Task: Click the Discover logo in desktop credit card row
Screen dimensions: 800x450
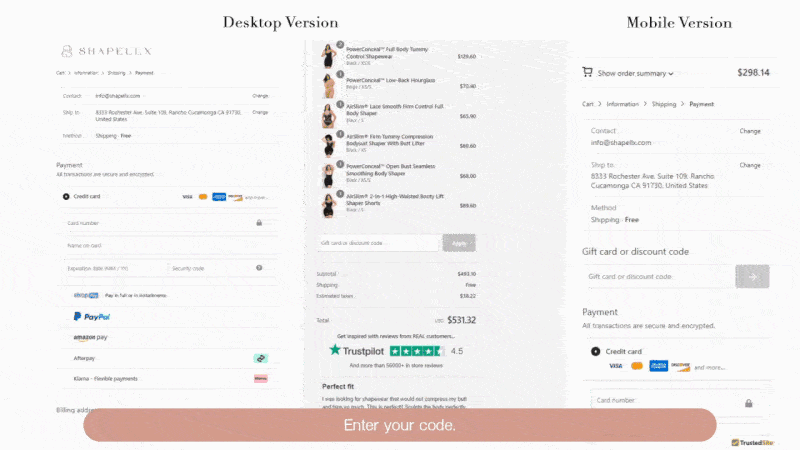Action: (235, 197)
